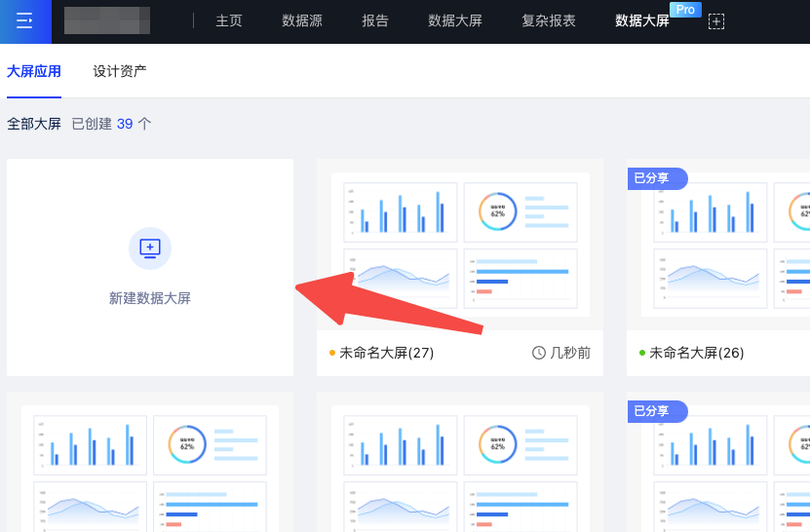
Task: Open the 未命名大屏(26) title link
Action: coord(696,353)
